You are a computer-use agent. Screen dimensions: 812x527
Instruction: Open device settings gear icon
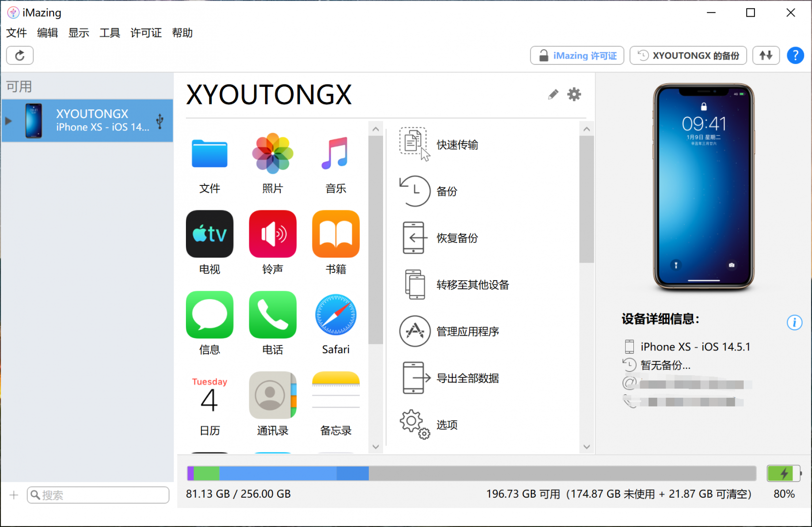coord(574,94)
